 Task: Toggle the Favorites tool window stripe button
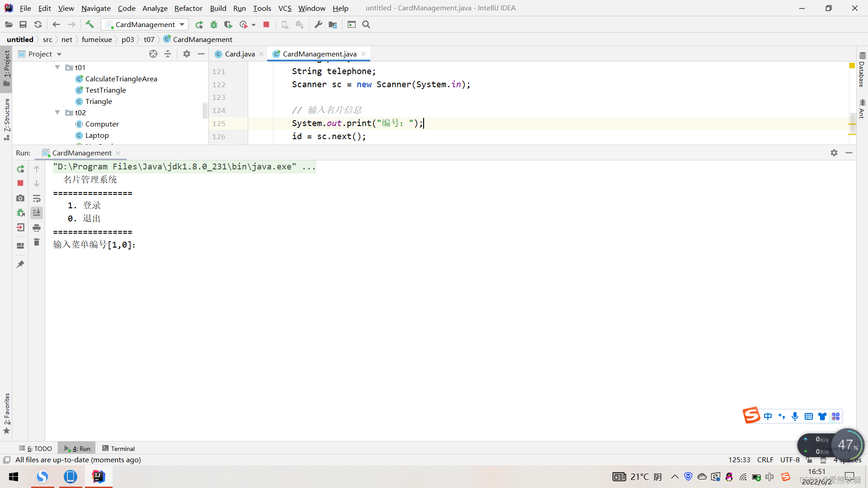tap(6, 413)
